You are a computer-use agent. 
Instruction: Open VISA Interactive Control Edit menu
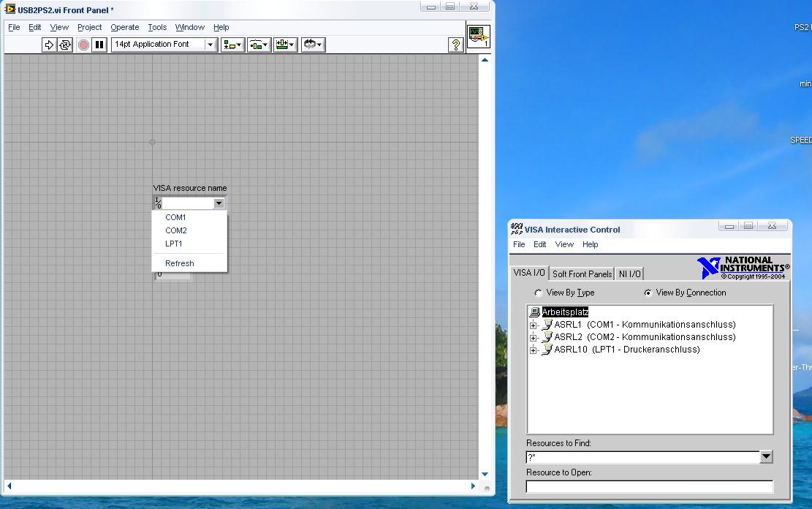click(539, 245)
